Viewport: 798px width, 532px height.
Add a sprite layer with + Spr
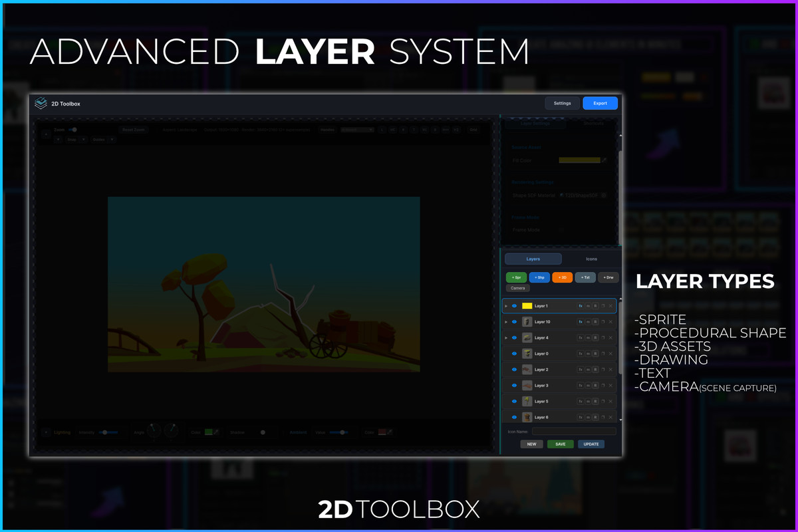517,277
